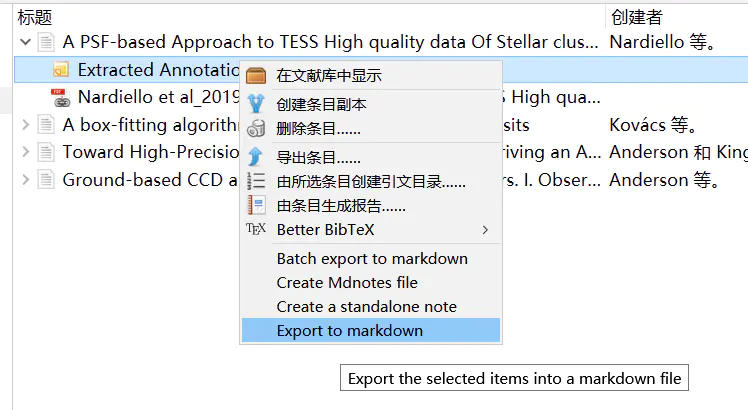Screen dimensions: 748x410
Task: Click the 创建条目副本 duplicate icon
Action: coord(256,104)
